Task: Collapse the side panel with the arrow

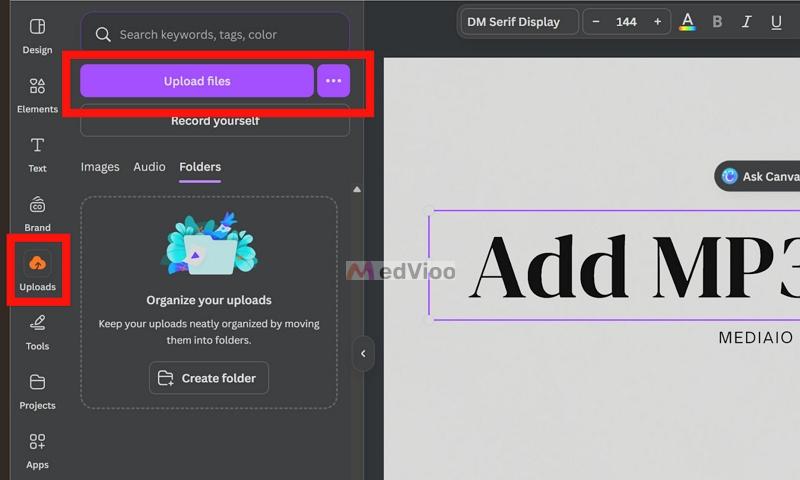Action: 363,353
